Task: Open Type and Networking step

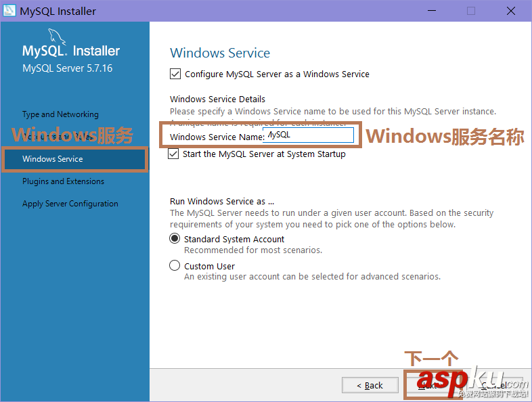Action: (x=60, y=114)
